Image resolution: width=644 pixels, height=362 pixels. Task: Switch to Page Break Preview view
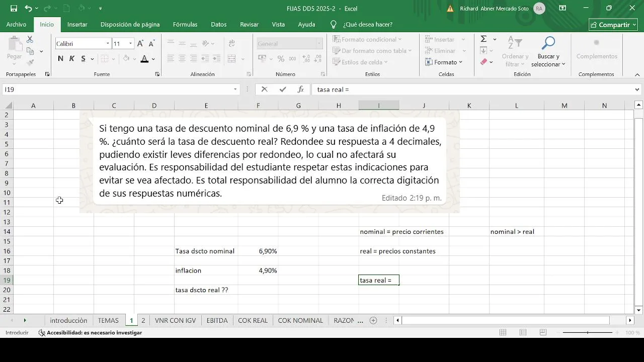pyautogui.click(x=542, y=332)
